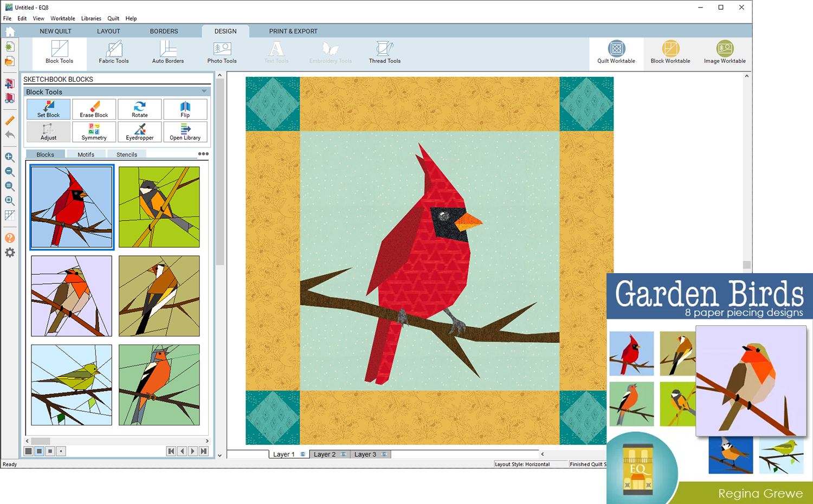The width and height of the screenshot is (813, 504).
Task: Select the Adjust tool
Action: point(48,132)
